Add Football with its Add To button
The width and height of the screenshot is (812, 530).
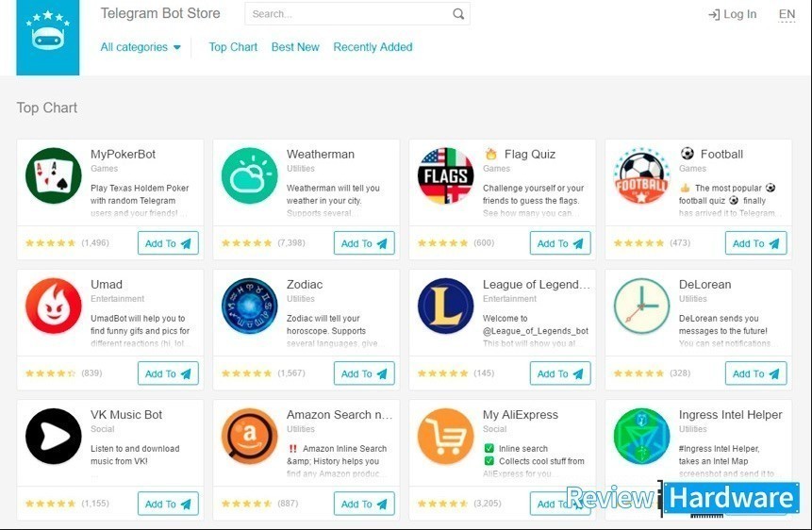pyautogui.click(x=756, y=243)
